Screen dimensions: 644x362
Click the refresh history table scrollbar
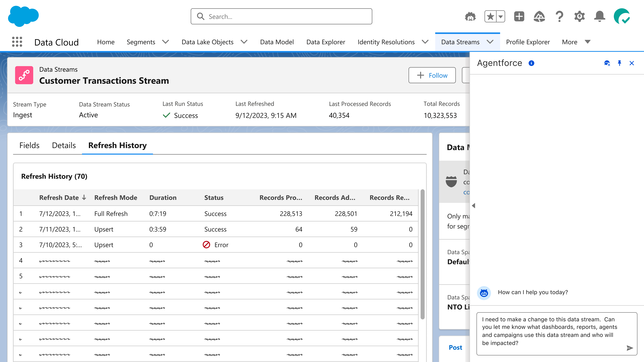tap(422, 254)
